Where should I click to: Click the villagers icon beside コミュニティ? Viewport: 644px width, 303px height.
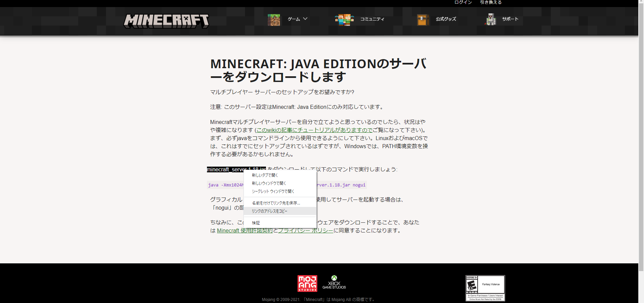[344, 19]
